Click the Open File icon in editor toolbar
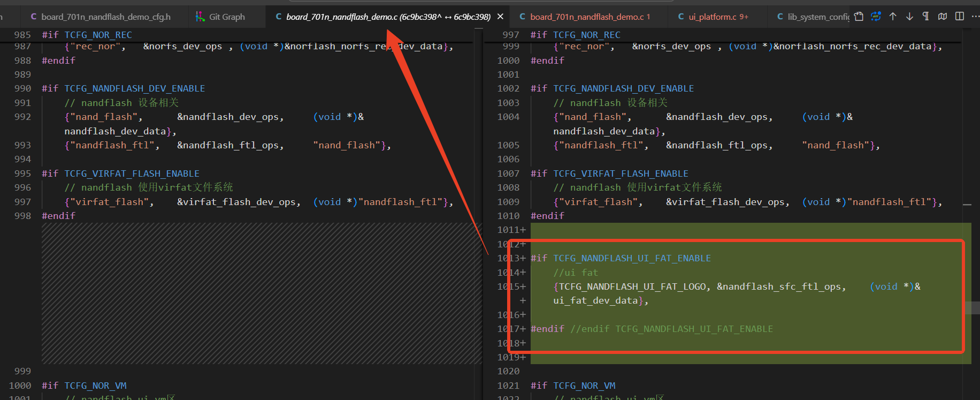Image resolution: width=980 pixels, height=400 pixels. (859, 17)
